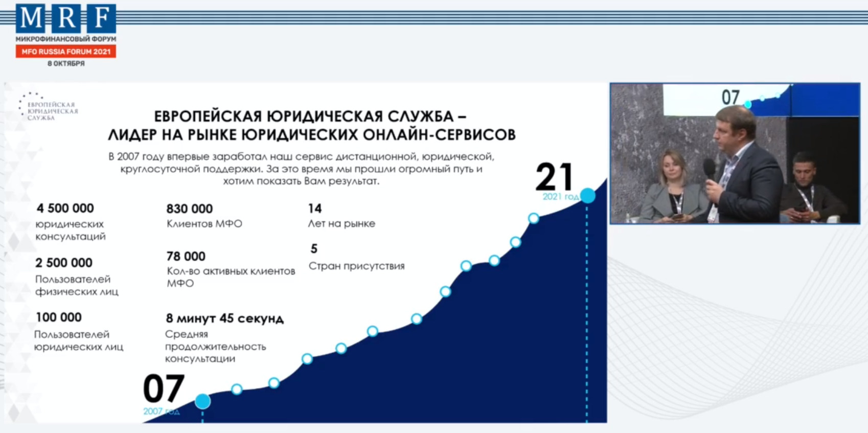Select the "78 000" figure
Screen dimensions: 868x433
(x=186, y=256)
